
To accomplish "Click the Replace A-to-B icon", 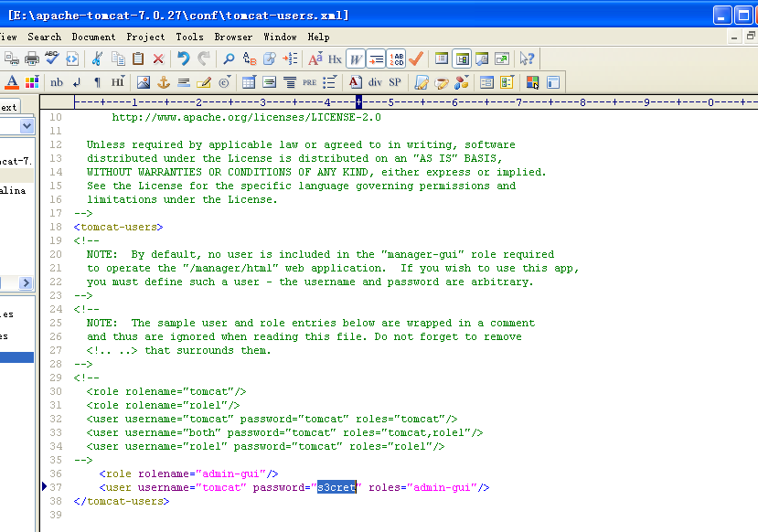I will 250,59.
